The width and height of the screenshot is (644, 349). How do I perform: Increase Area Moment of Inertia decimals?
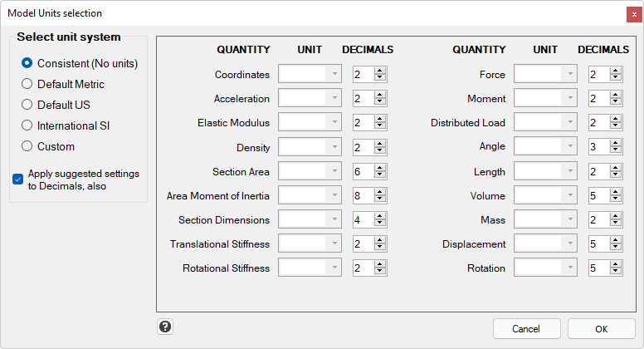pos(380,192)
